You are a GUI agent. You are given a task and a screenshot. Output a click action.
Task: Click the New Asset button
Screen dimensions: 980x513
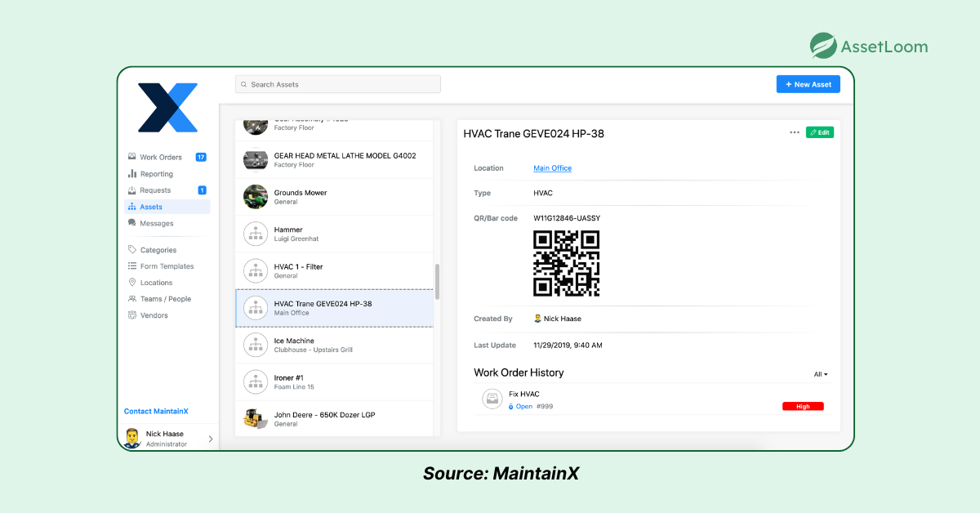(x=808, y=84)
